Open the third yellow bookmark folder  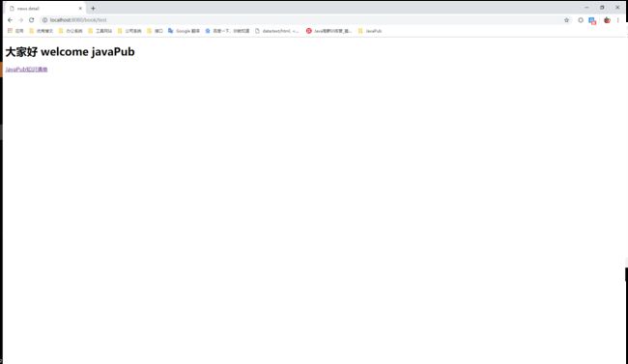click(100, 31)
